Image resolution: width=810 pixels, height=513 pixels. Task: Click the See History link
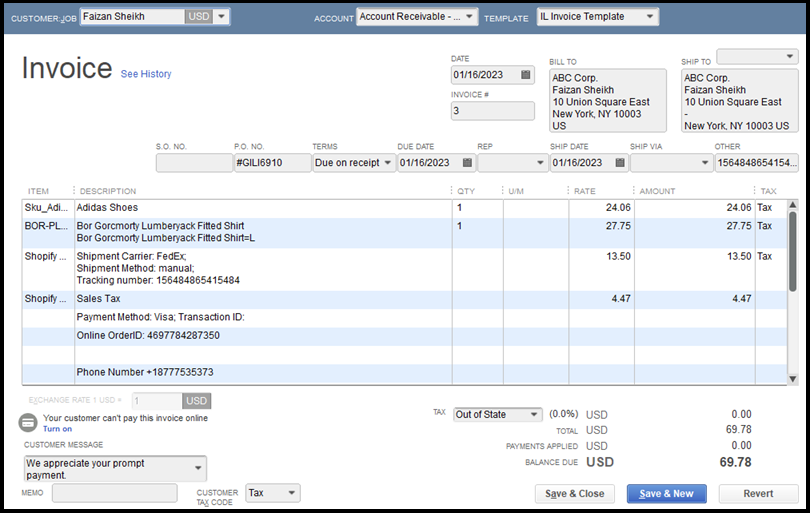pos(146,74)
